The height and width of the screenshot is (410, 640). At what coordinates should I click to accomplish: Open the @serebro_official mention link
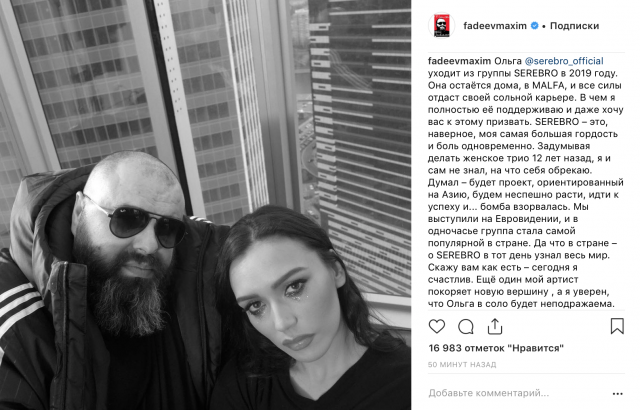click(564, 61)
